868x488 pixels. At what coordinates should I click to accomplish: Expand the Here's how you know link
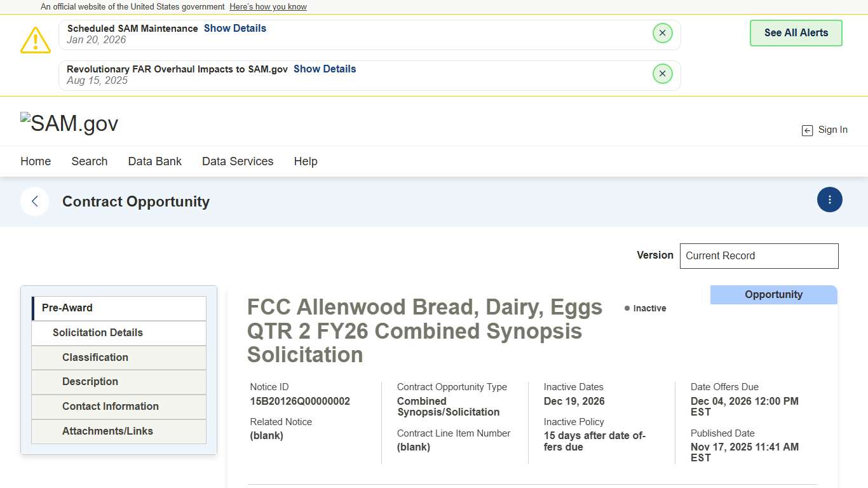point(268,7)
